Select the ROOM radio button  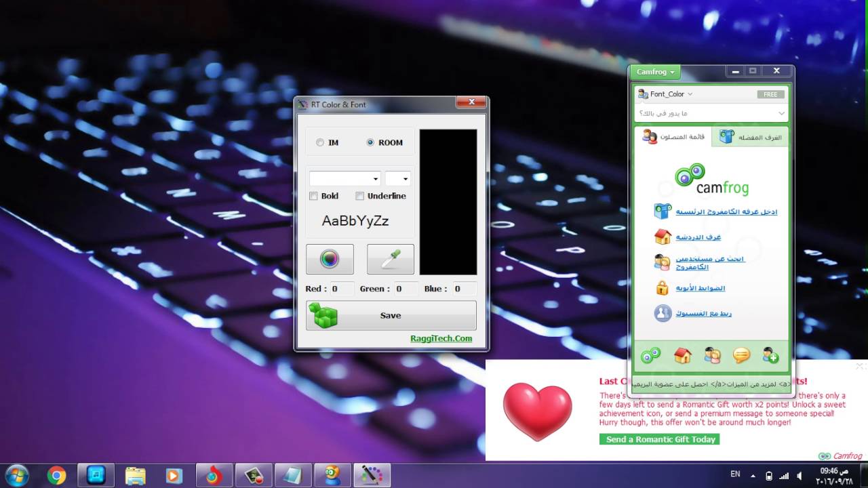point(370,142)
